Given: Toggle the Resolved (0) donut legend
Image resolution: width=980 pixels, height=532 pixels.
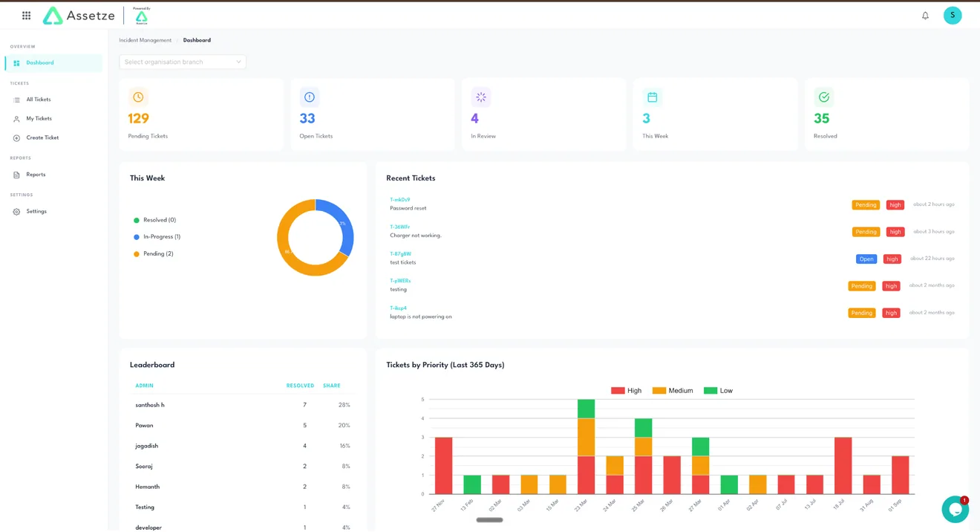Looking at the screenshot, I should click(x=154, y=221).
